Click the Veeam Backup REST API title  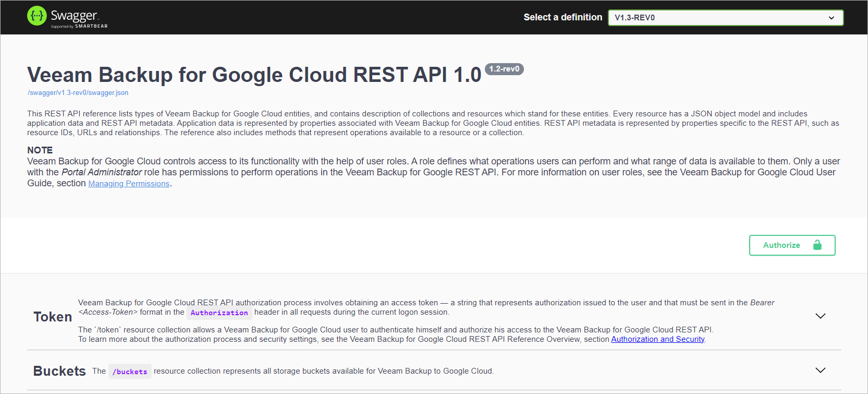[x=254, y=75]
